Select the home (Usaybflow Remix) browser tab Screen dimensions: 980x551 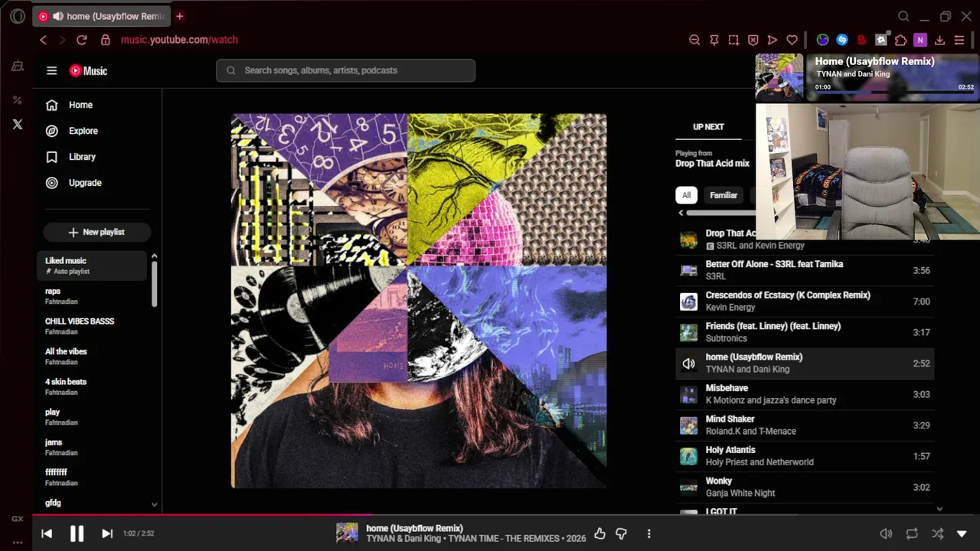tap(103, 16)
